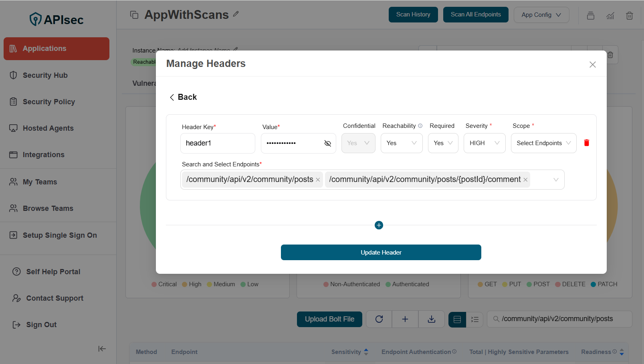
Task: Click the Scan All Endpoints button
Action: click(x=476, y=14)
